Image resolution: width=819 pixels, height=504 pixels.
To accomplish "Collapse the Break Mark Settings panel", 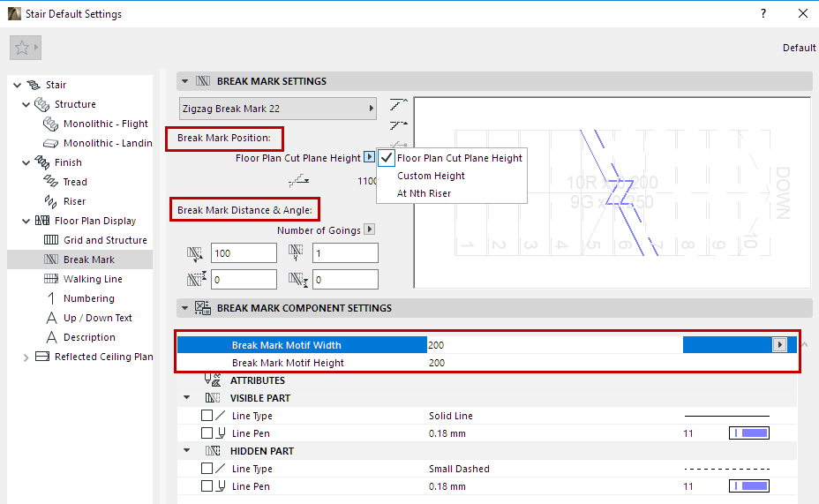I will click(x=184, y=81).
